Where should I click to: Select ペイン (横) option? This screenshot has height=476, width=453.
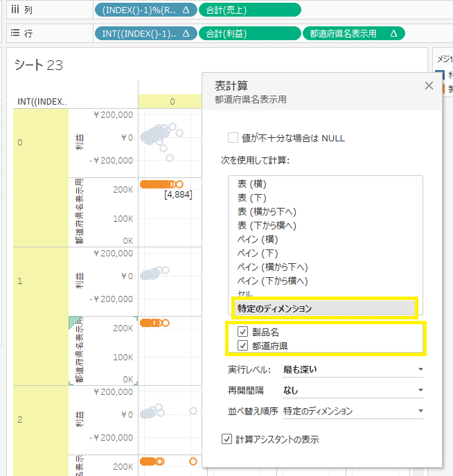click(258, 240)
